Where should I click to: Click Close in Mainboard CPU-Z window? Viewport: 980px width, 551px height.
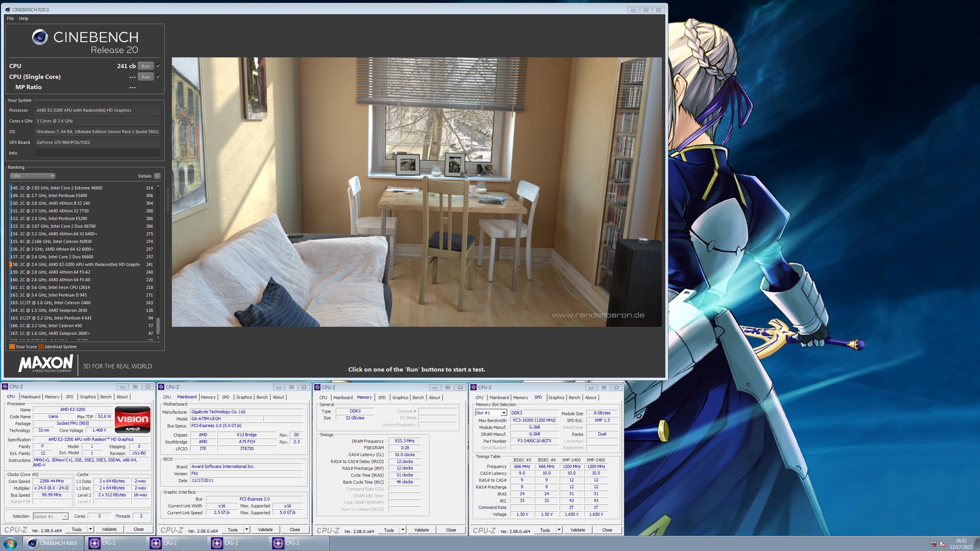pyautogui.click(x=295, y=530)
